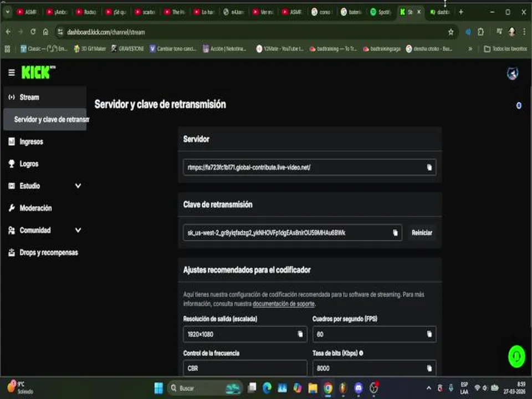Open the profile avatar menu

click(512, 73)
